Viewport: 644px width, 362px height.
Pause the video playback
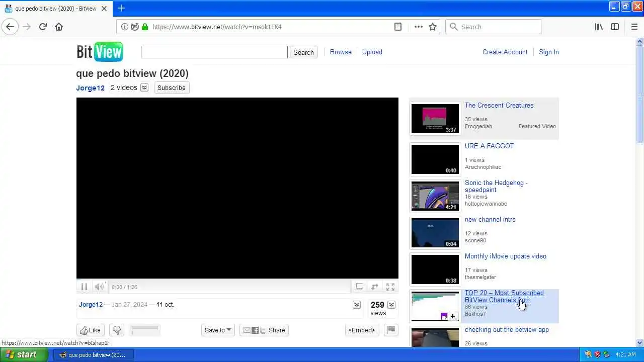point(84,287)
